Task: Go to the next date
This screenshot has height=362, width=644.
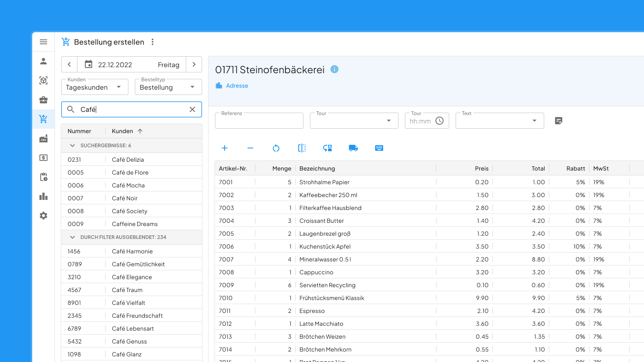Action: coord(194,64)
